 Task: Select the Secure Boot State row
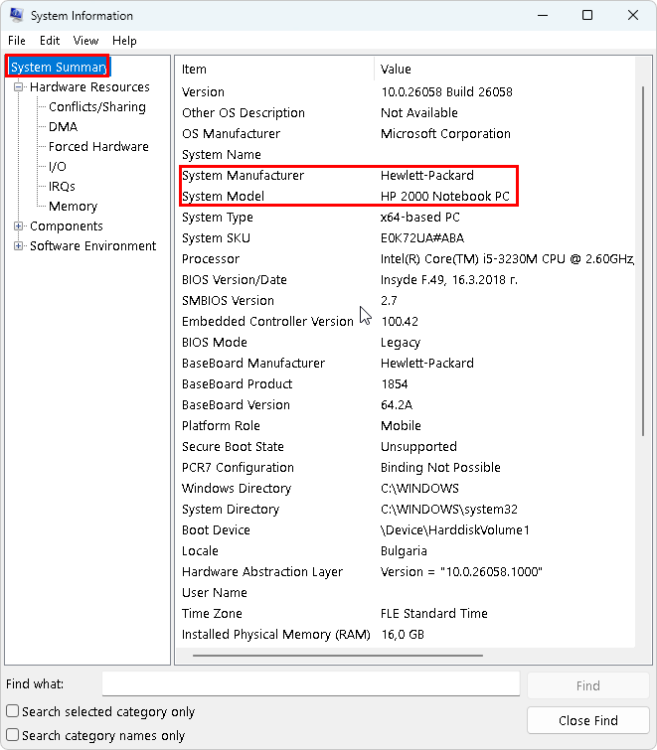tap(405, 447)
